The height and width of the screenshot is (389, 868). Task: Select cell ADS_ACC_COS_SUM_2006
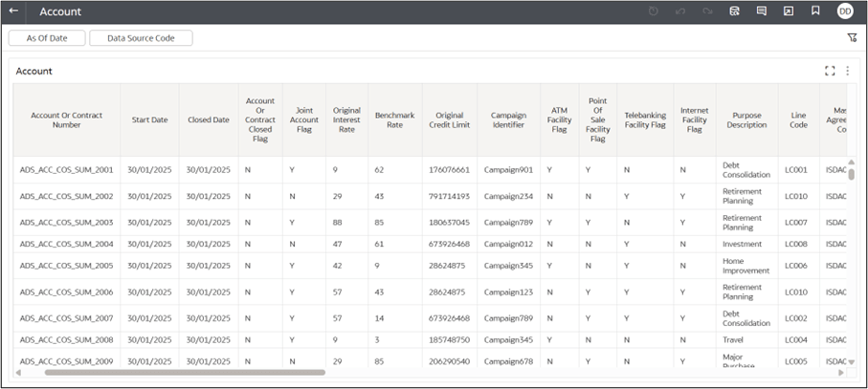66,292
